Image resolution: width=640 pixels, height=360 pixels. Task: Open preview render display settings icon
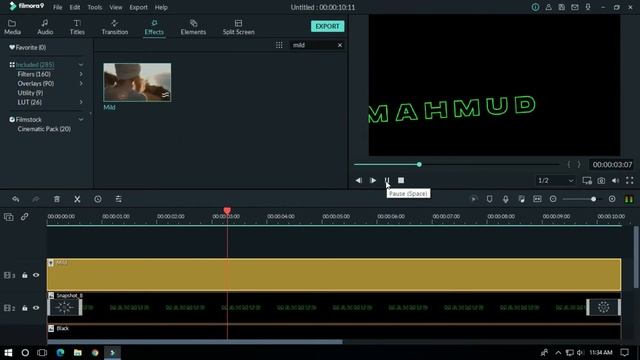[587, 180]
